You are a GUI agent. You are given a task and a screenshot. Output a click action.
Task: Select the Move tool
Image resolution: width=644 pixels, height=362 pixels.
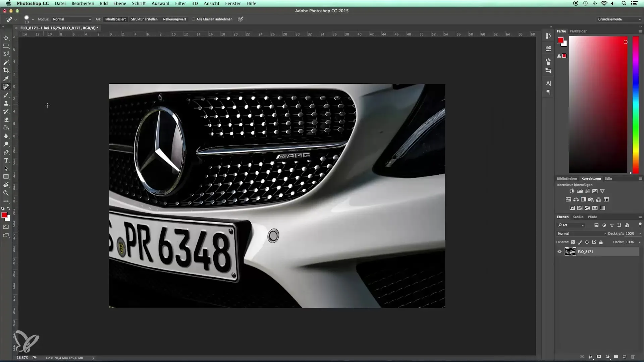tap(6, 38)
